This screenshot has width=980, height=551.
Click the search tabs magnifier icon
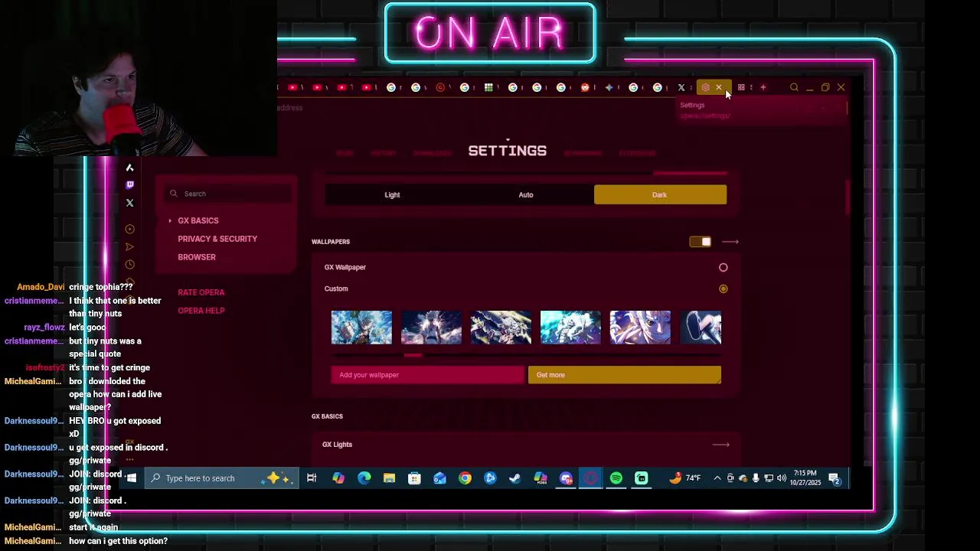794,87
